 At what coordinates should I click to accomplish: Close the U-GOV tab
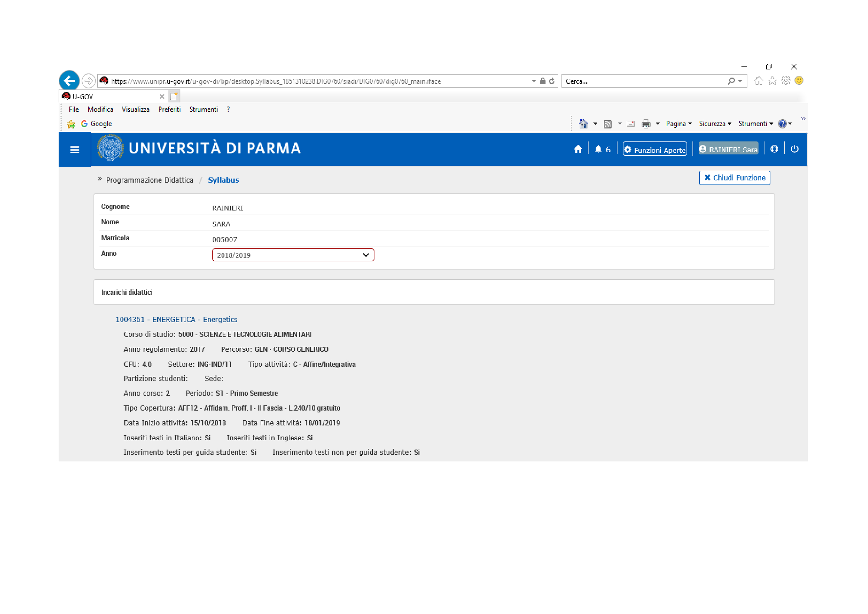162,97
